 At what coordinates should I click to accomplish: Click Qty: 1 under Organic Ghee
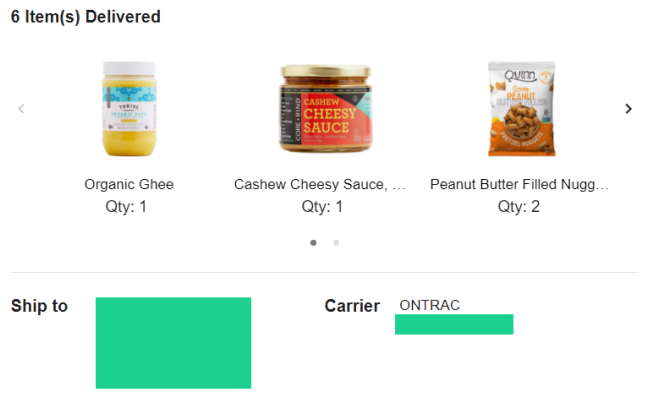point(126,206)
